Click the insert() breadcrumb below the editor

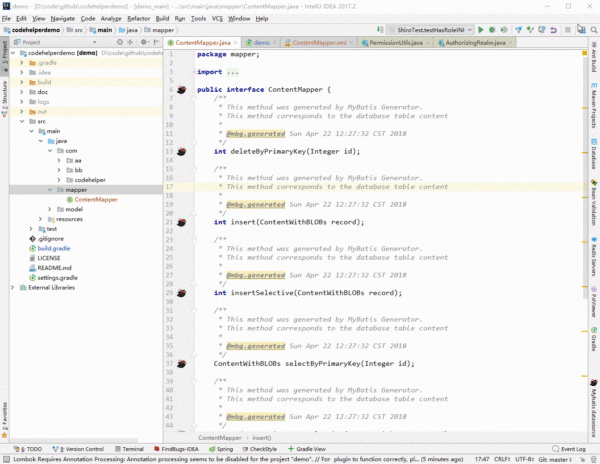262,438
